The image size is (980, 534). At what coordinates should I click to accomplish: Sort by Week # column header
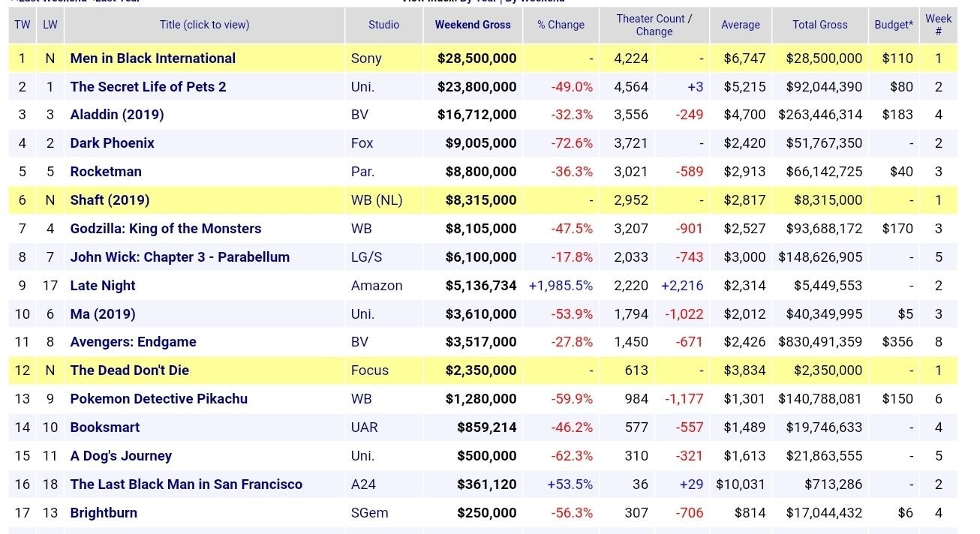pyautogui.click(x=939, y=25)
